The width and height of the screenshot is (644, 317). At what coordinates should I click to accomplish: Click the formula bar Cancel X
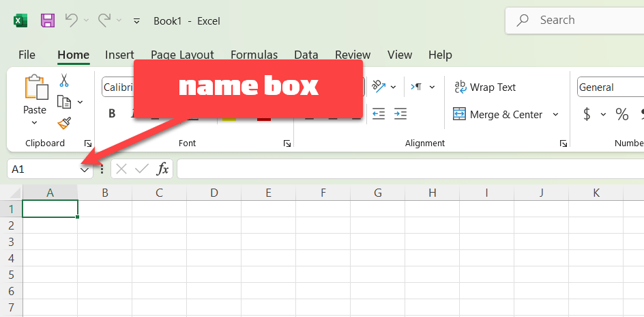tap(121, 169)
